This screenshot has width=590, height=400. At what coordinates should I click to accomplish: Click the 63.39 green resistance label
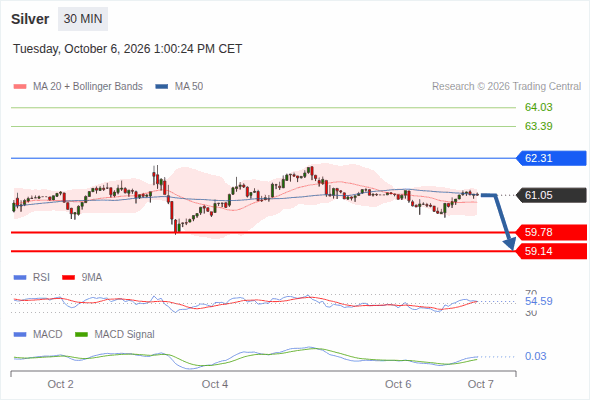click(538, 126)
